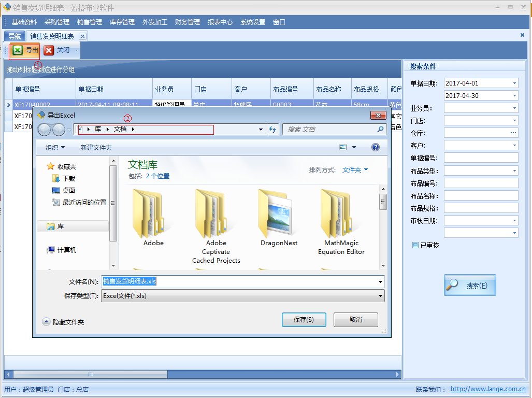
Task: Click the help question mark icon in dialog
Action: tap(376, 147)
